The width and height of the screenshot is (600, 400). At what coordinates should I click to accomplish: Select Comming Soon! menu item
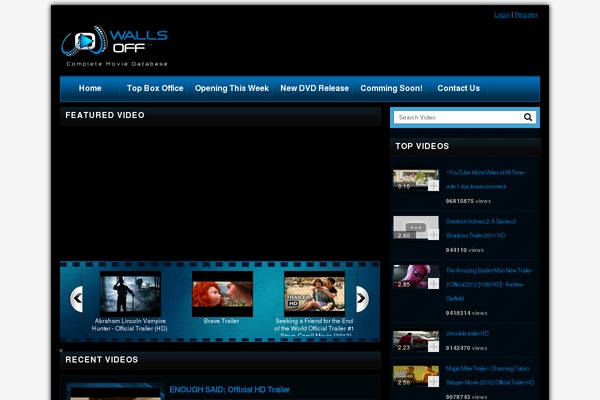click(x=391, y=88)
